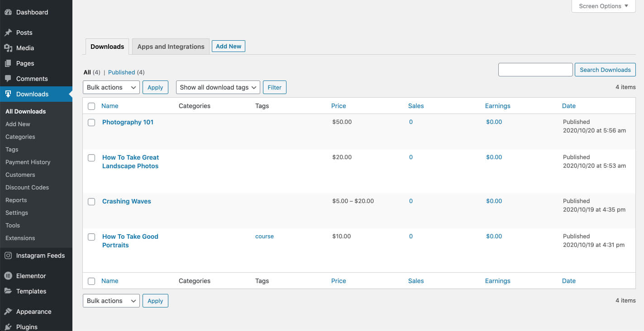Click the bottom Apply button
The width and height of the screenshot is (644, 331).
155,301
